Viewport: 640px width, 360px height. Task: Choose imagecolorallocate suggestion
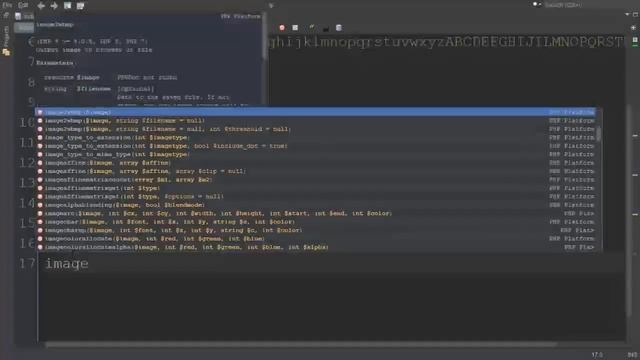click(315, 238)
